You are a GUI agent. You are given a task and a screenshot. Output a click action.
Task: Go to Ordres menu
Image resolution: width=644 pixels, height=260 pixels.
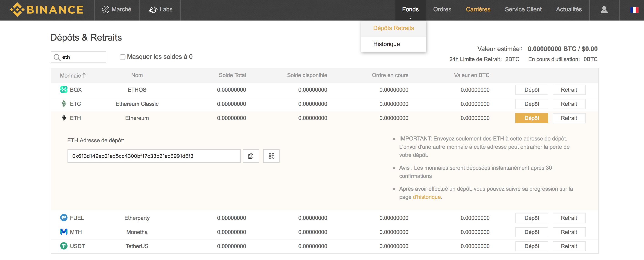click(x=442, y=10)
